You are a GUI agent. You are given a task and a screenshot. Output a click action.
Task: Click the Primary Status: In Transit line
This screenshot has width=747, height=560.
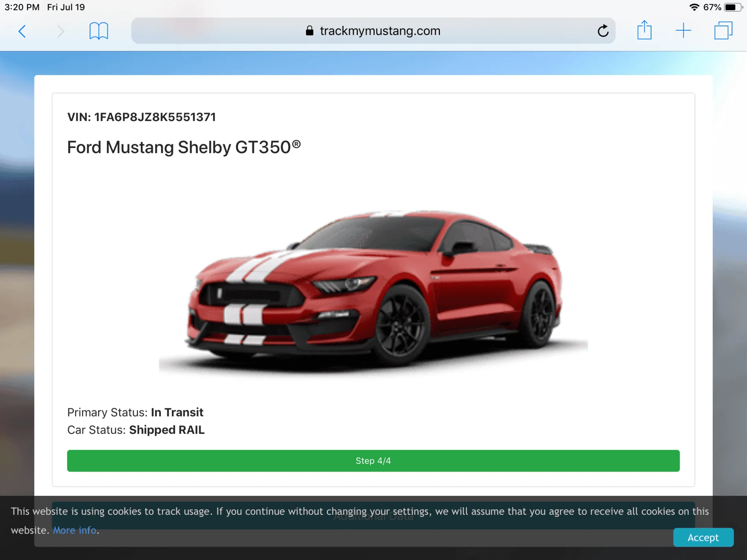click(135, 412)
